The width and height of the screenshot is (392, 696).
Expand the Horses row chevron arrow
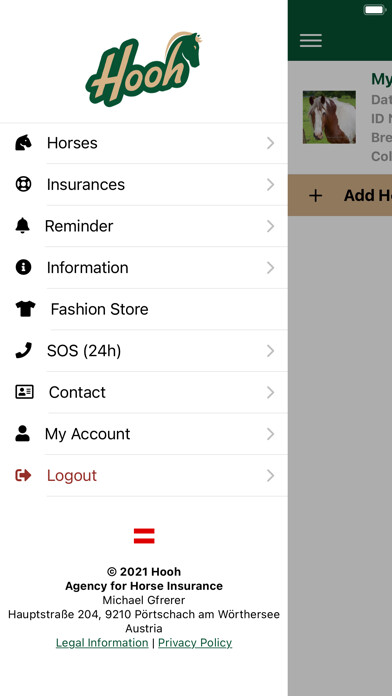[270, 143]
